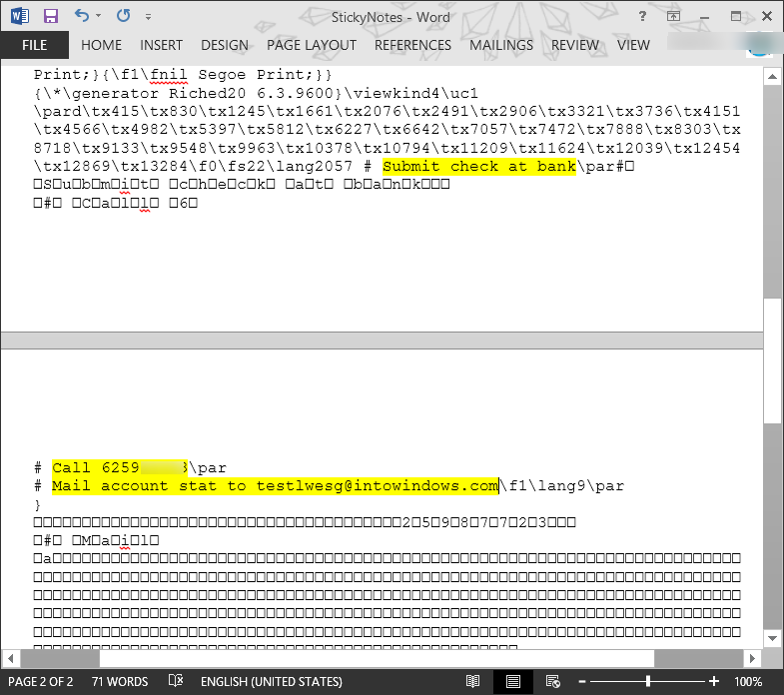Click the zoom slider handle

[648, 682]
